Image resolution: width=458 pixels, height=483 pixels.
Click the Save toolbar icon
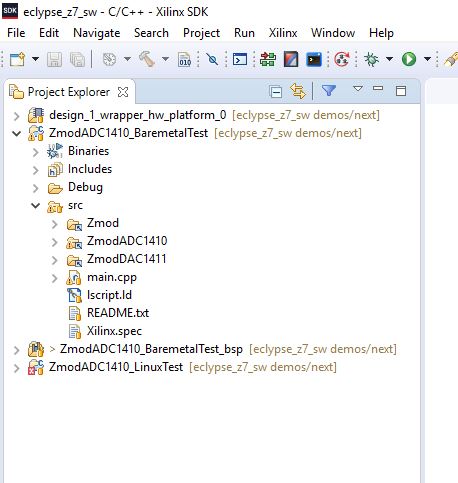[54, 60]
